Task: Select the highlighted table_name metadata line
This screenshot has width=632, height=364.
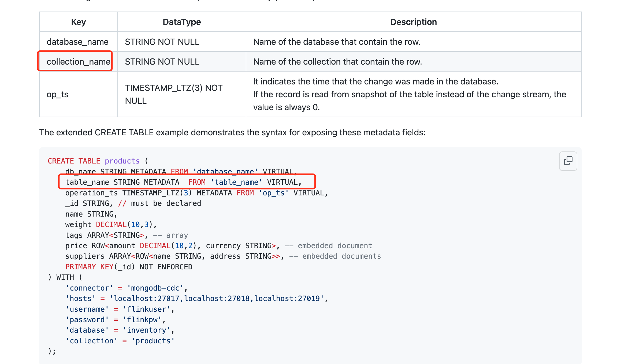Action: 184,182
